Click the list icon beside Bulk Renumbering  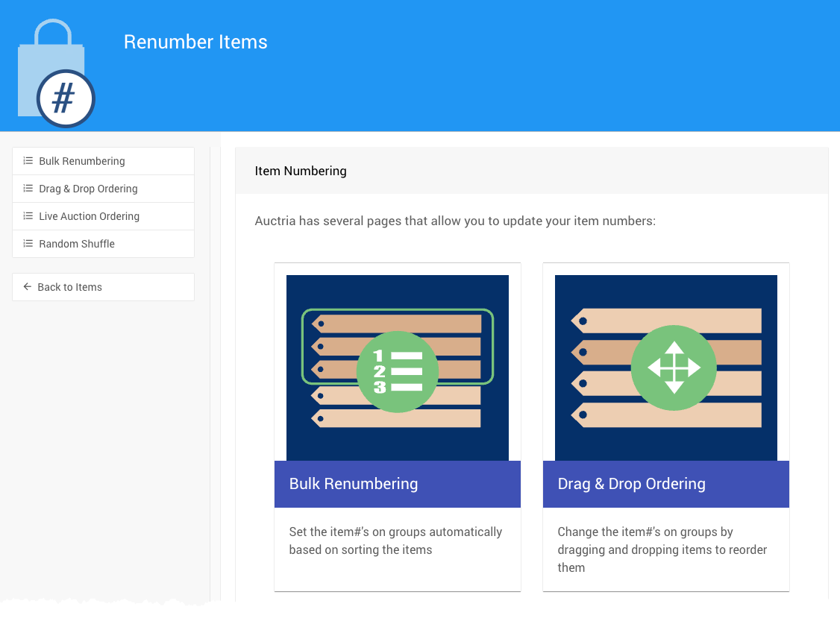pyautogui.click(x=28, y=161)
